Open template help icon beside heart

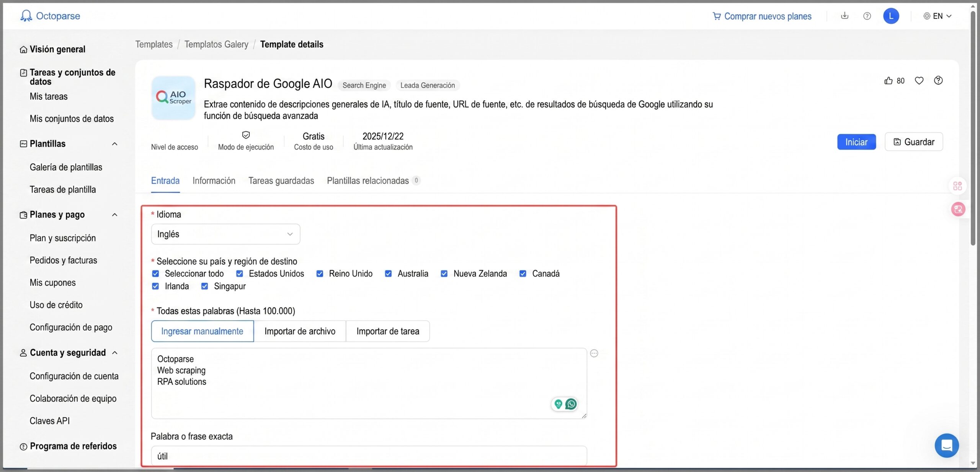click(938, 80)
